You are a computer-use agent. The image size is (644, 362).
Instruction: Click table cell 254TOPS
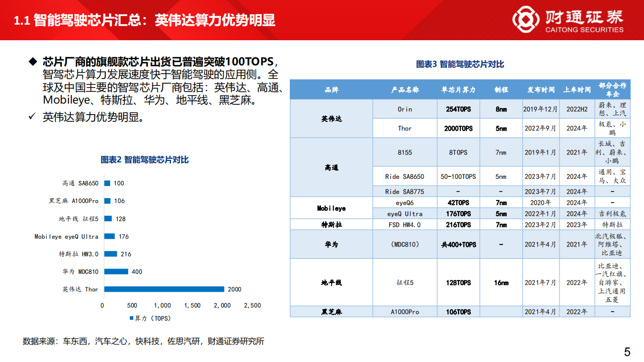[x=458, y=109]
